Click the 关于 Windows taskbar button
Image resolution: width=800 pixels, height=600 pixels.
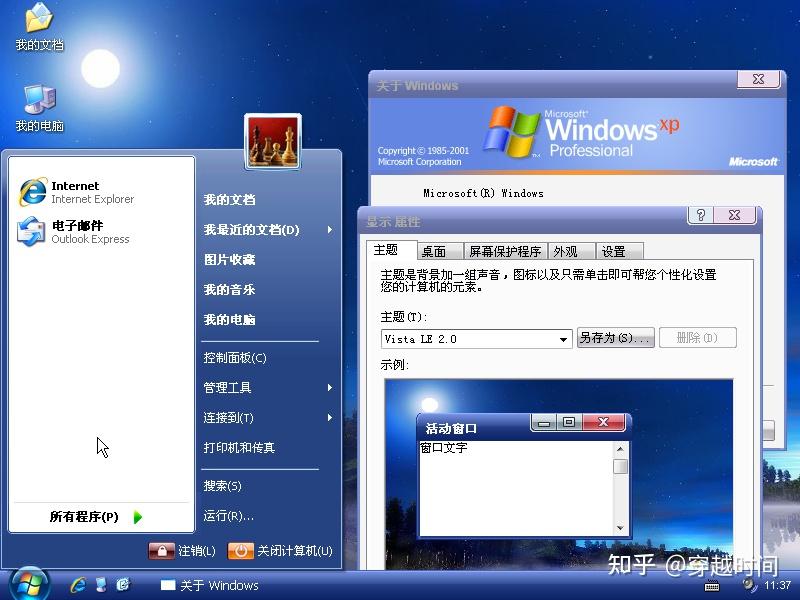(x=210, y=585)
